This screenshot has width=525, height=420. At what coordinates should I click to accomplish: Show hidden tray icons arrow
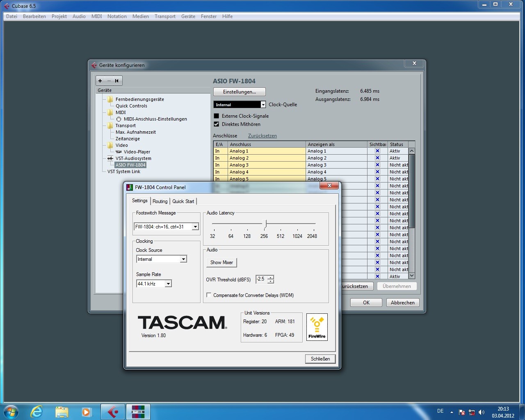tap(452, 412)
